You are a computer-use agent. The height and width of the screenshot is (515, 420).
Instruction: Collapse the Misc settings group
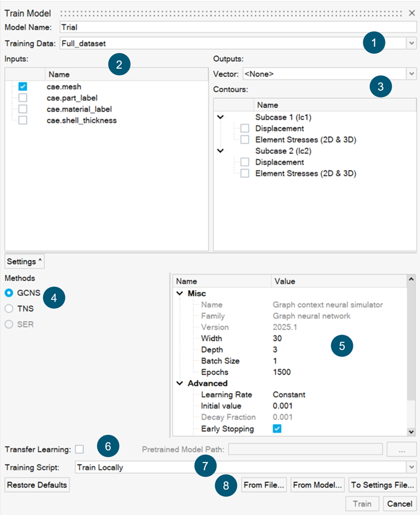pos(179,293)
